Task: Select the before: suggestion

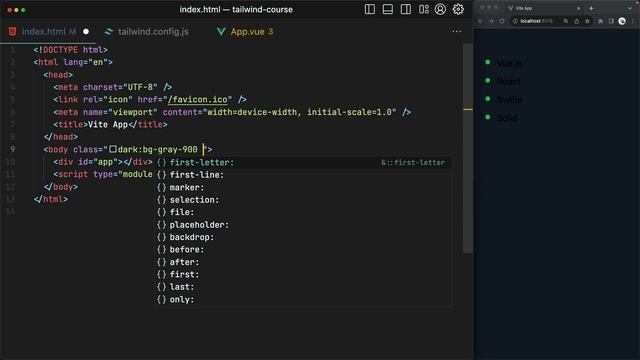Action: 304,249
